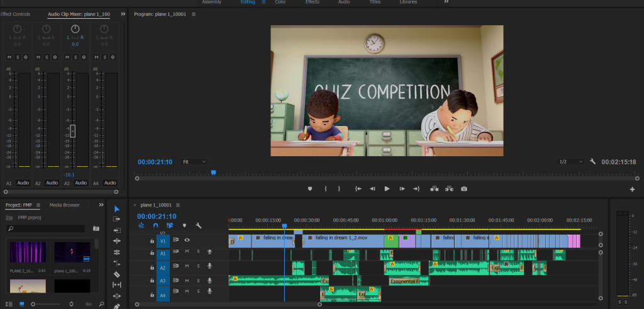
Task: Open the Effect Controls tab
Action: point(15,14)
